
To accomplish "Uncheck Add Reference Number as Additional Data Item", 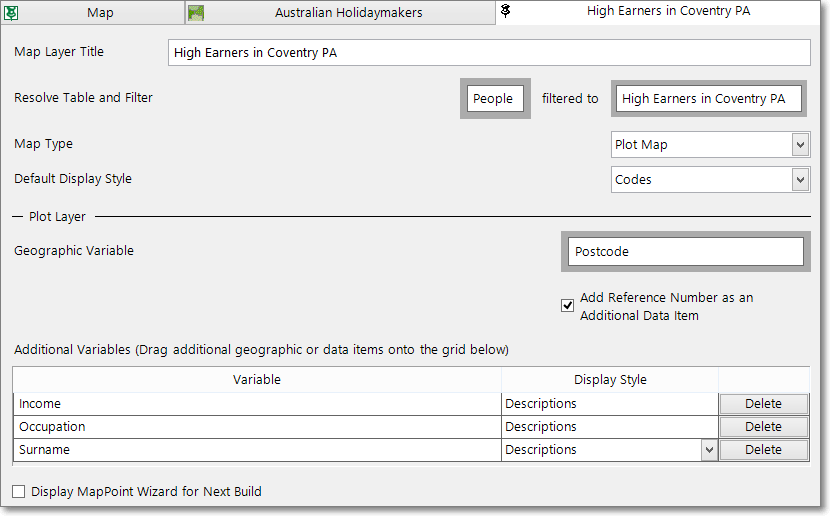I will click(x=567, y=306).
